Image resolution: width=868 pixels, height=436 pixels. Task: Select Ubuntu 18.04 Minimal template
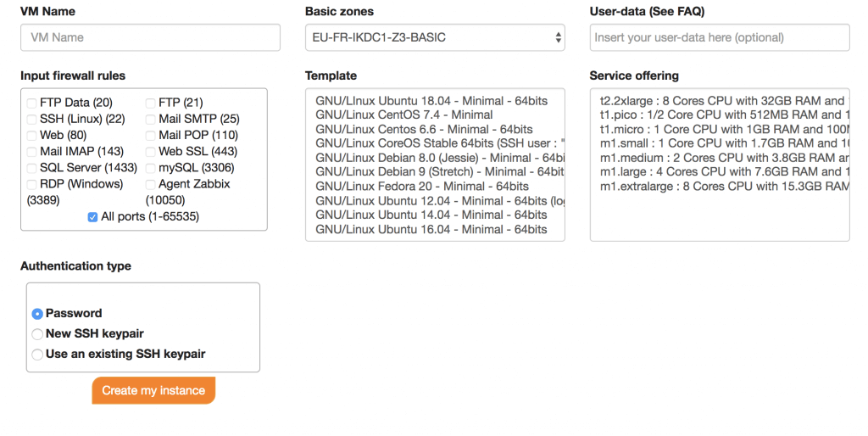[431, 101]
